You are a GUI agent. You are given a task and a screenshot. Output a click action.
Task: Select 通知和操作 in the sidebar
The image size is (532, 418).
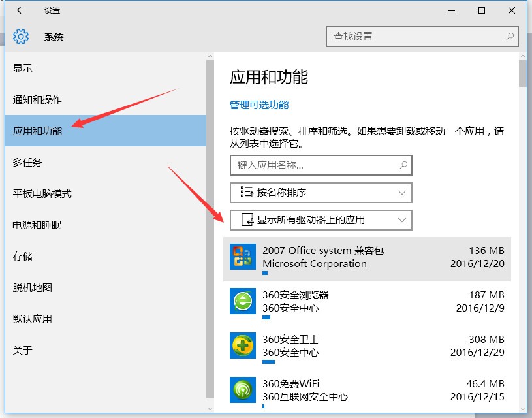106,99
